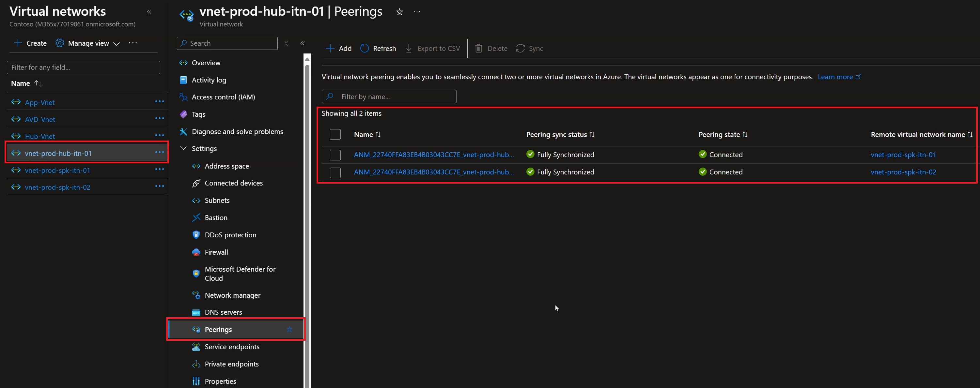The width and height of the screenshot is (980, 388).
Task: Clear the resource menu search with X
Action: (287, 43)
